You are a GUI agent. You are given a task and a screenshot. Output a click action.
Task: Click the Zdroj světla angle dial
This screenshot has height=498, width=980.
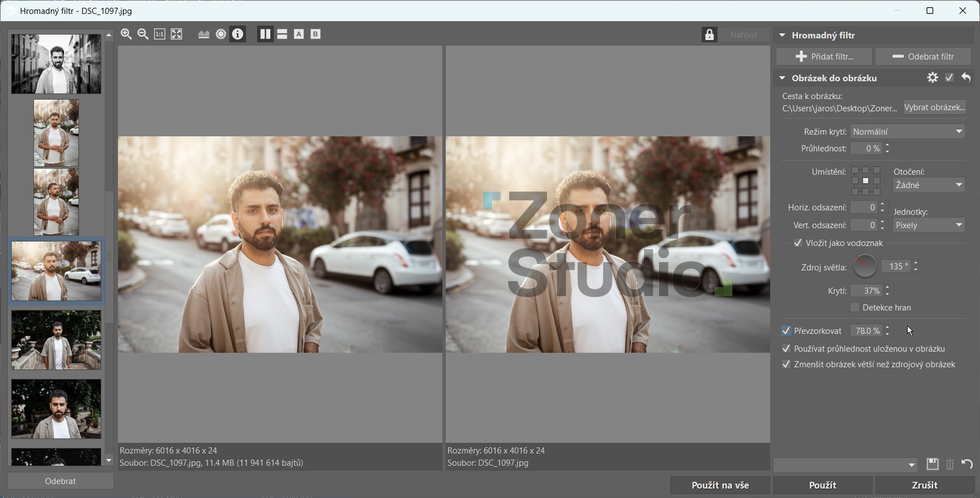pos(865,267)
